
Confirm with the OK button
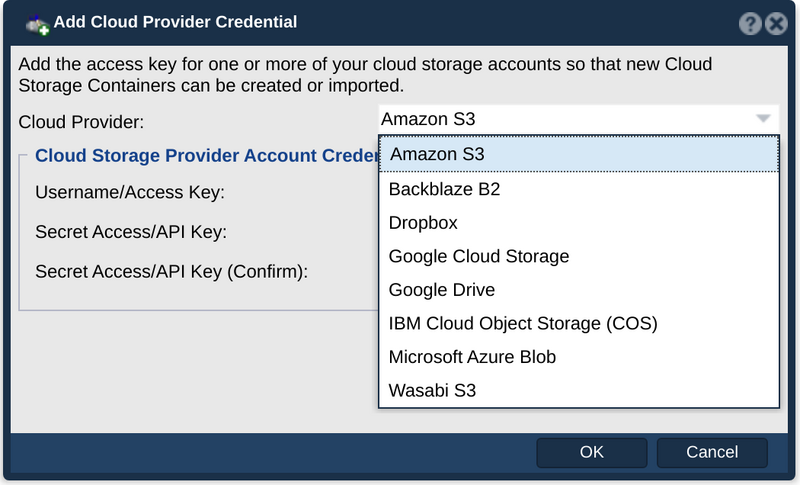pyautogui.click(x=592, y=452)
